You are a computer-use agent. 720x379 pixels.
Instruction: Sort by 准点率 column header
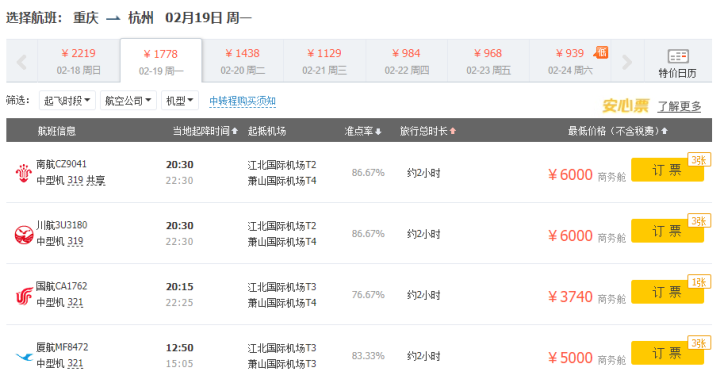coord(363,131)
